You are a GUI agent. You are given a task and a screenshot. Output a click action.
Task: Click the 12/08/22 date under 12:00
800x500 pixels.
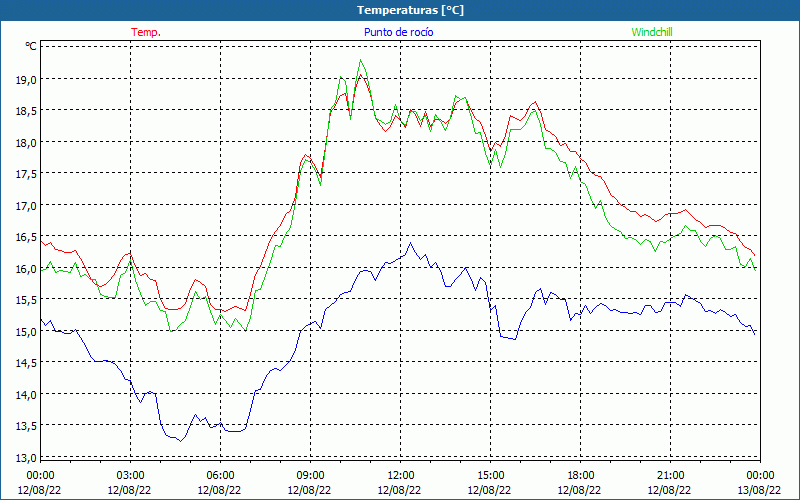click(x=399, y=490)
